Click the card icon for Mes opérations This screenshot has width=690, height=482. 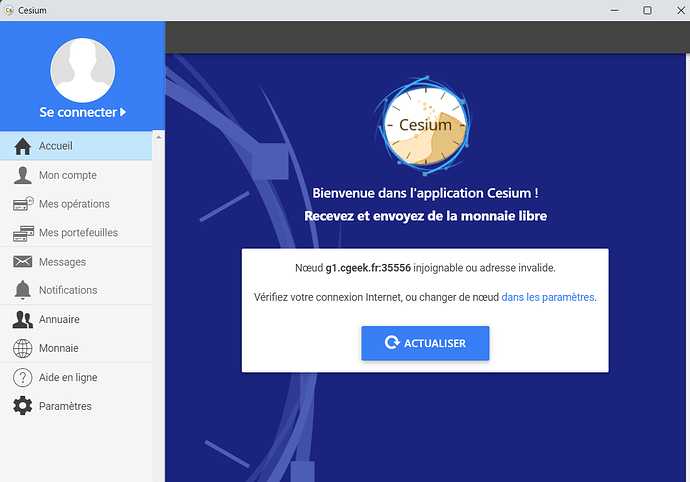tap(22, 204)
